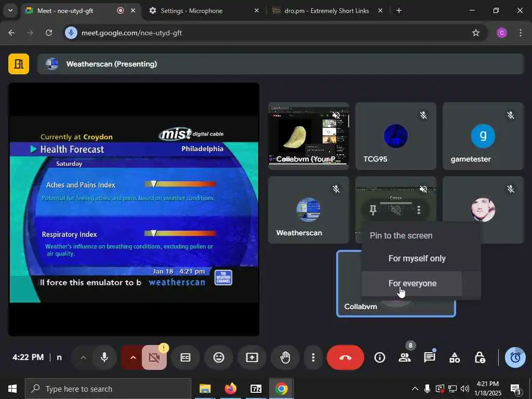The width and height of the screenshot is (532, 399).
Task: Click the Weatherscan (Presenting) banner
Action: (281, 64)
